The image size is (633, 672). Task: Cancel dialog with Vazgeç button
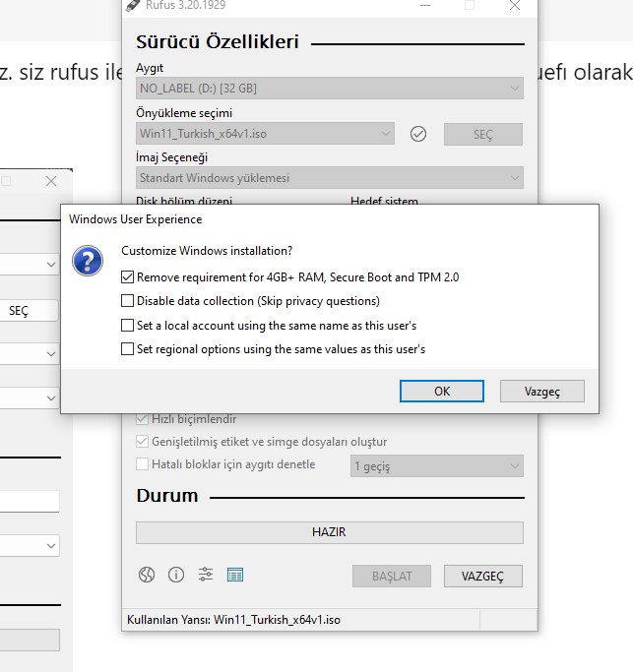[x=542, y=391]
